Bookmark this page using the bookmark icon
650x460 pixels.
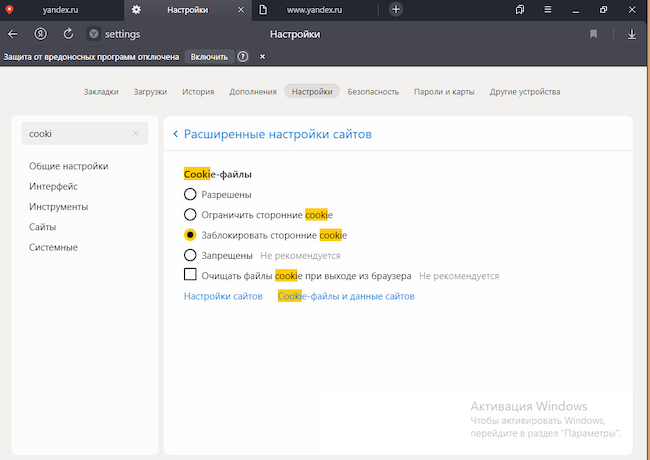point(594,34)
